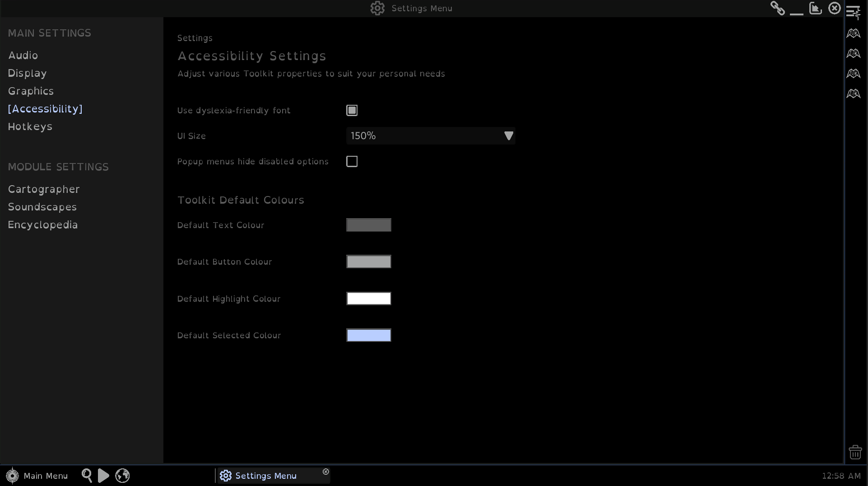Viewport: 868px width, 486px height.
Task: Pick the Default Highlight Colour swatch
Action: coord(368,299)
